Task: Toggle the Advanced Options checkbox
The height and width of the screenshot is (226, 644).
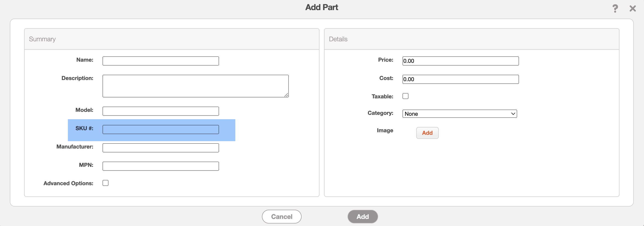Action: pyautogui.click(x=105, y=183)
